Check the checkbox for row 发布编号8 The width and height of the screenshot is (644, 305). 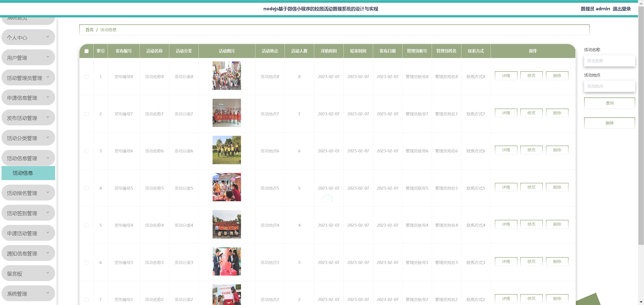point(87,77)
